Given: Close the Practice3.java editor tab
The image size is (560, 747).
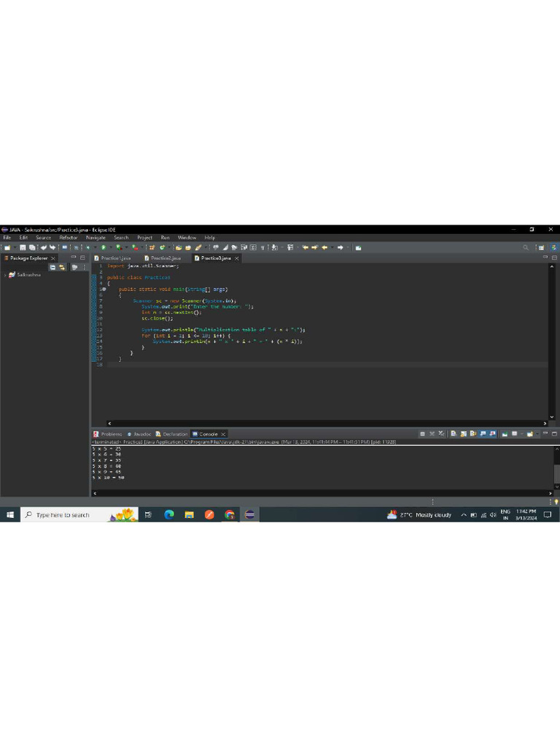Looking at the screenshot, I should click(237, 258).
